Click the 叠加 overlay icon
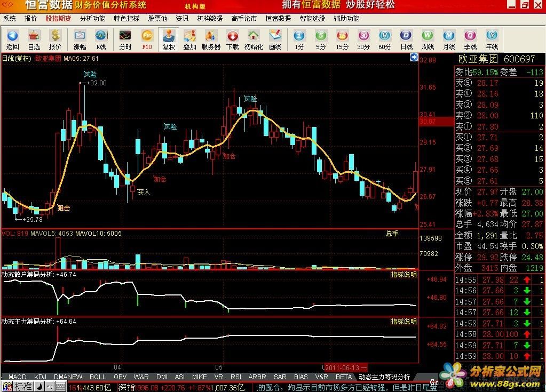 click(190, 39)
